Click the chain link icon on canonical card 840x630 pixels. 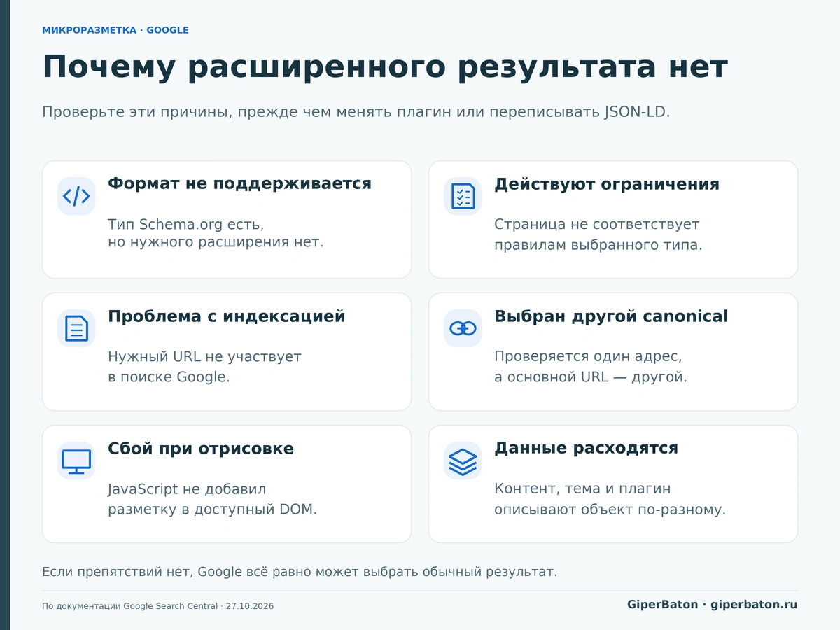coord(463,328)
